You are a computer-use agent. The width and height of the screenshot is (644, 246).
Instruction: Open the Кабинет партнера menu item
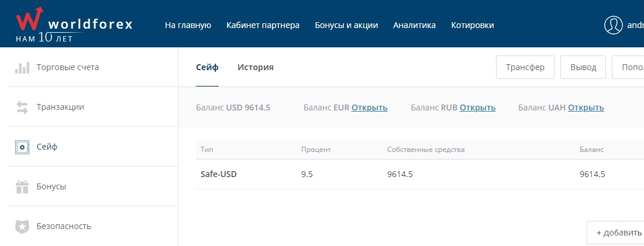tap(263, 25)
